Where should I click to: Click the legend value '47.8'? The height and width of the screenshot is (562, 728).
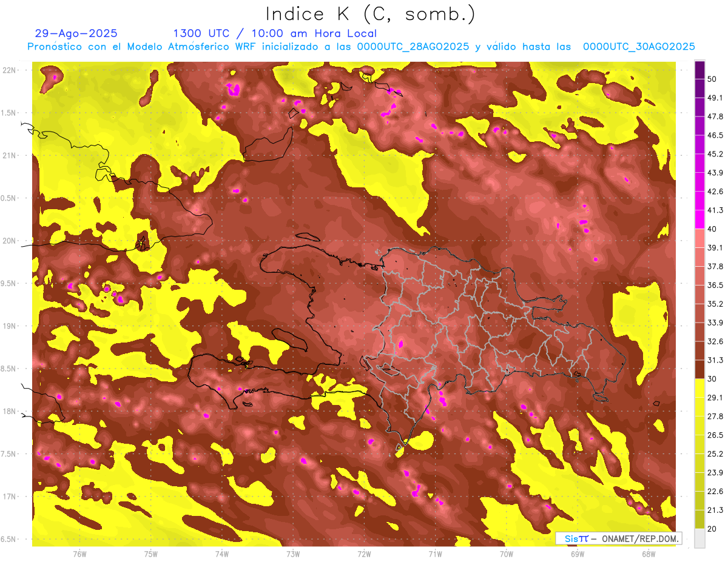(715, 116)
